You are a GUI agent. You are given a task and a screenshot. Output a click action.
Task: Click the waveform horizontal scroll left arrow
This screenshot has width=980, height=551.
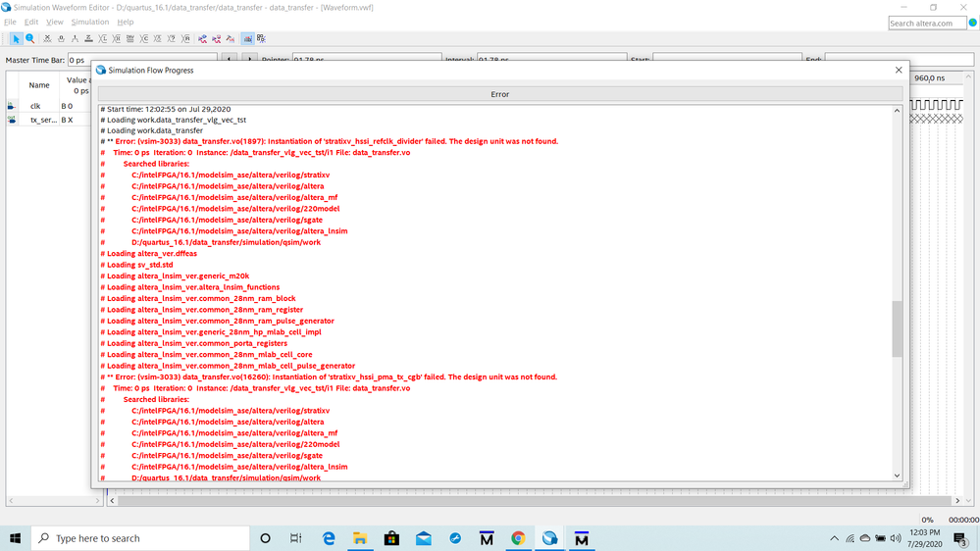[x=112, y=500]
